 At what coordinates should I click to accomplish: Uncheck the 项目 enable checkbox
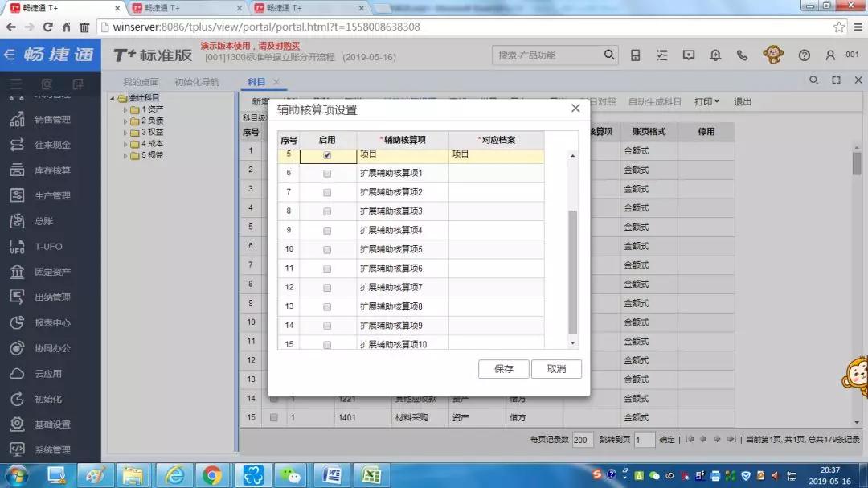(x=327, y=154)
